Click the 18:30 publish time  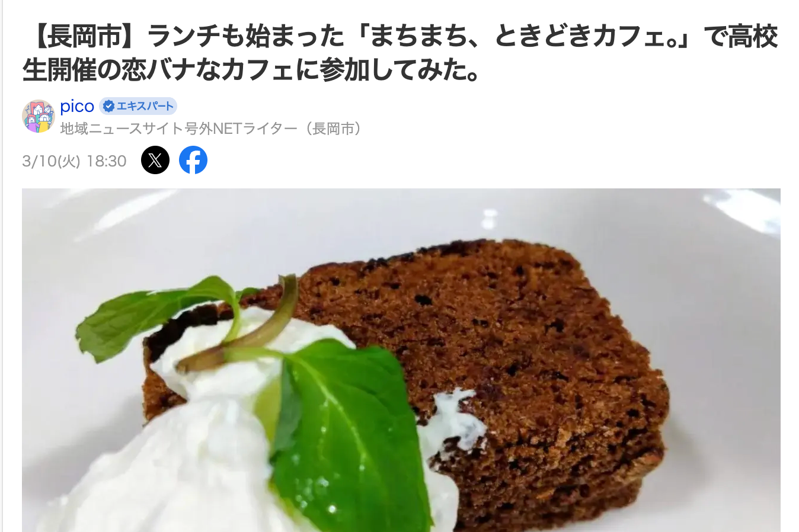click(107, 161)
